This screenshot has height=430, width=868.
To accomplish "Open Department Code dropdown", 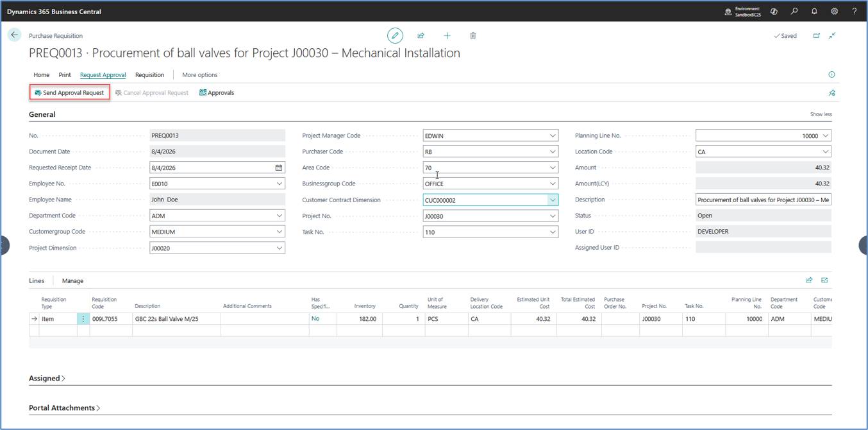I will click(x=280, y=216).
